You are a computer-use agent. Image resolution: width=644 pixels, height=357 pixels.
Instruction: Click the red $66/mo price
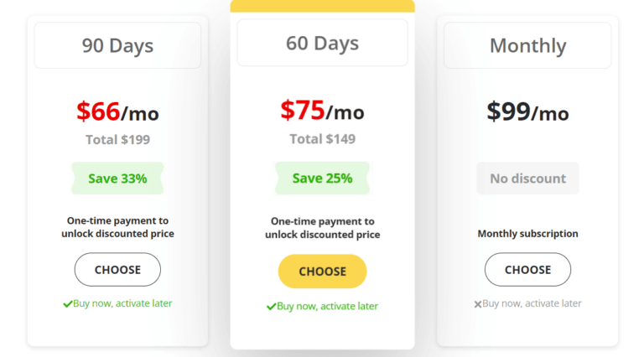117,111
